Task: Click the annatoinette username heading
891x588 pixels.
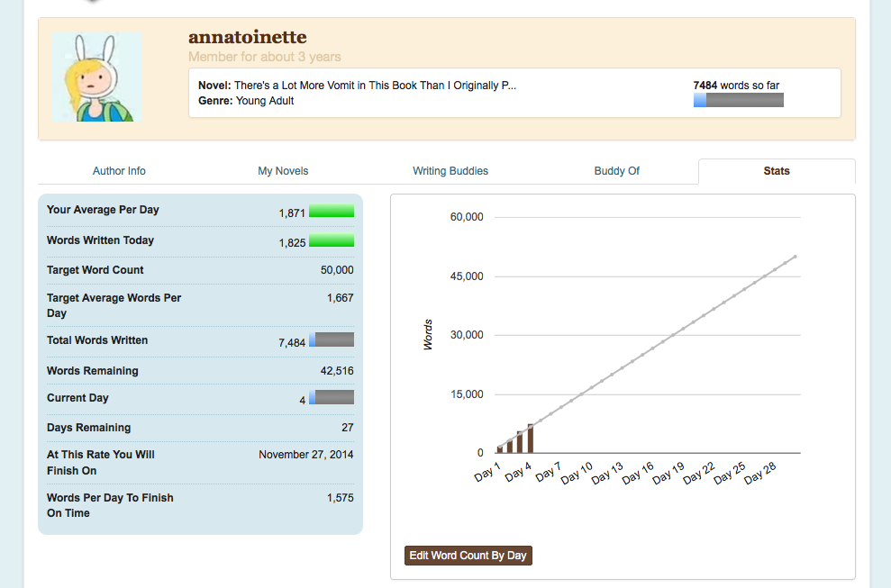Action: (x=247, y=37)
